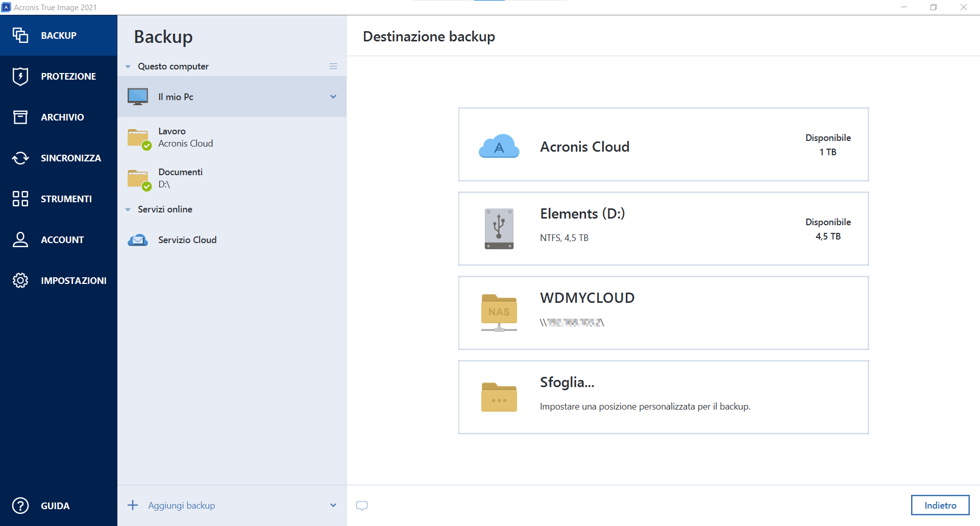Viewport: 980px width, 526px height.
Task: Expand the Il mio Pc chevron
Action: click(x=333, y=97)
